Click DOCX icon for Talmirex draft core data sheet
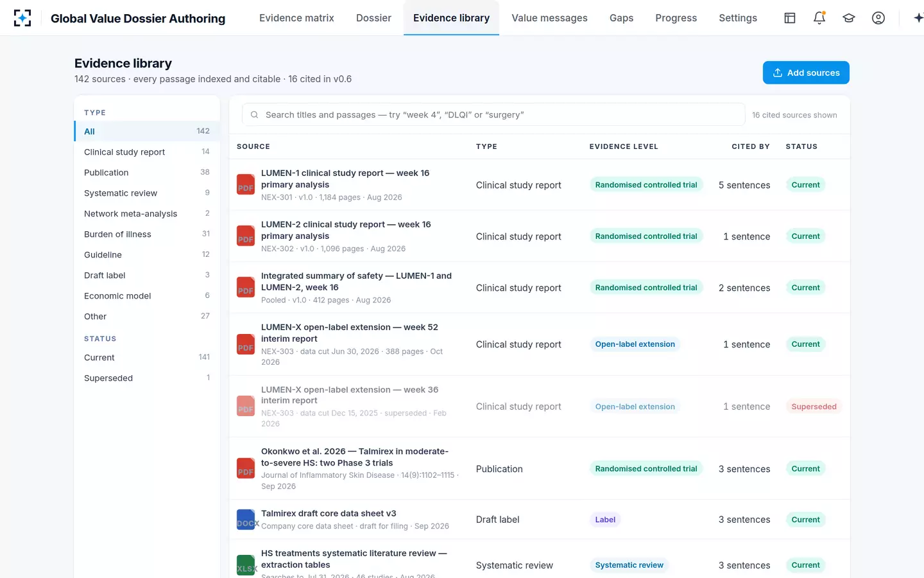 click(246, 520)
